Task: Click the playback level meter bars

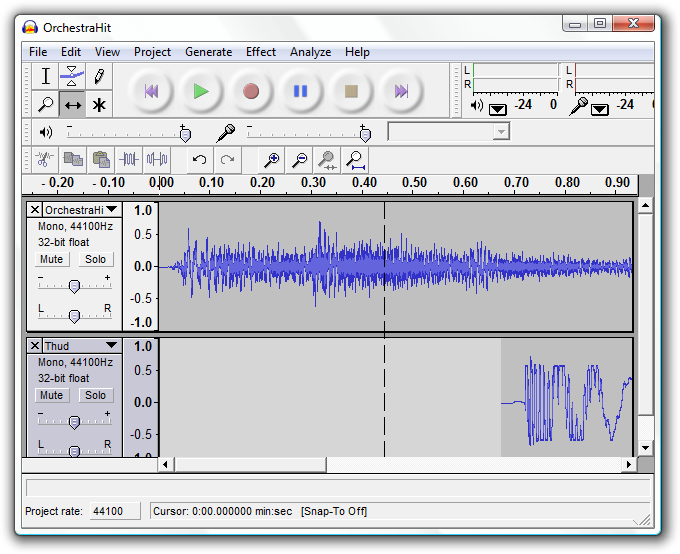Action: (516, 78)
